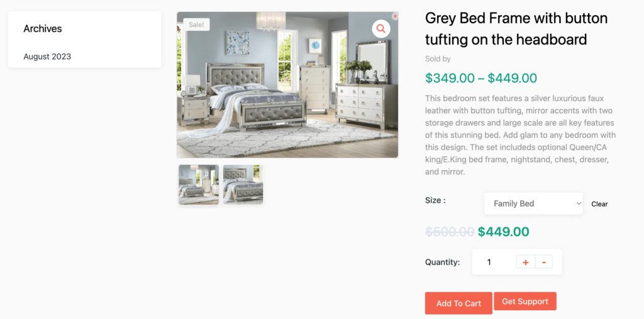Viewport: 644px width, 319px height.
Task: Click the chevron arrow in Size selector
Action: coord(579,203)
